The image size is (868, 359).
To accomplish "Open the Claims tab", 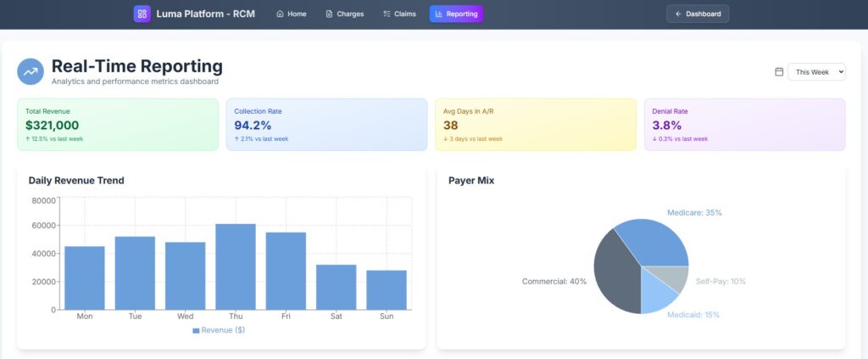I will point(399,14).
